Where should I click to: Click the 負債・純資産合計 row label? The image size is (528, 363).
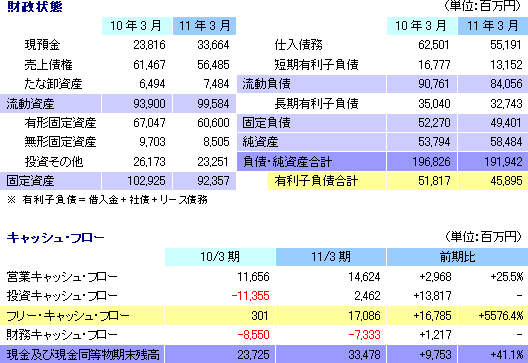[x=287, y=162]
